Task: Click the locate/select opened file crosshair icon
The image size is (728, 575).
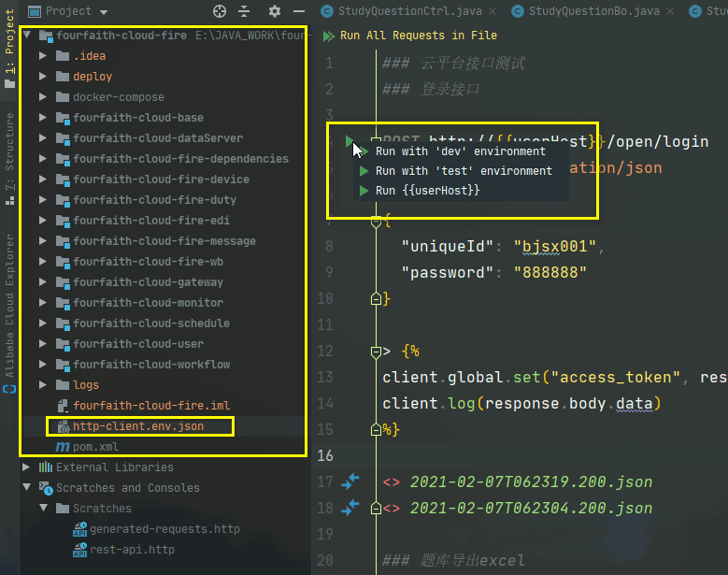Action: tap(220, 11)
